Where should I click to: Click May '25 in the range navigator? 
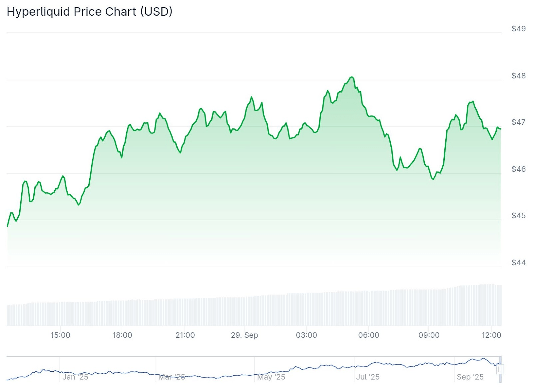pyautogui.click(x=271, y=377)
